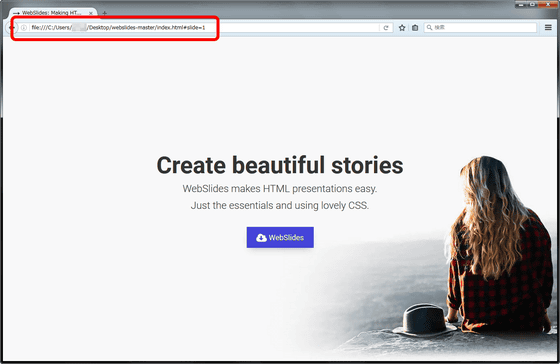The height and width of the screenshot is (364, 560).
Task: Click the magnifier icon in search box
Action: click(x=430, y=28)
